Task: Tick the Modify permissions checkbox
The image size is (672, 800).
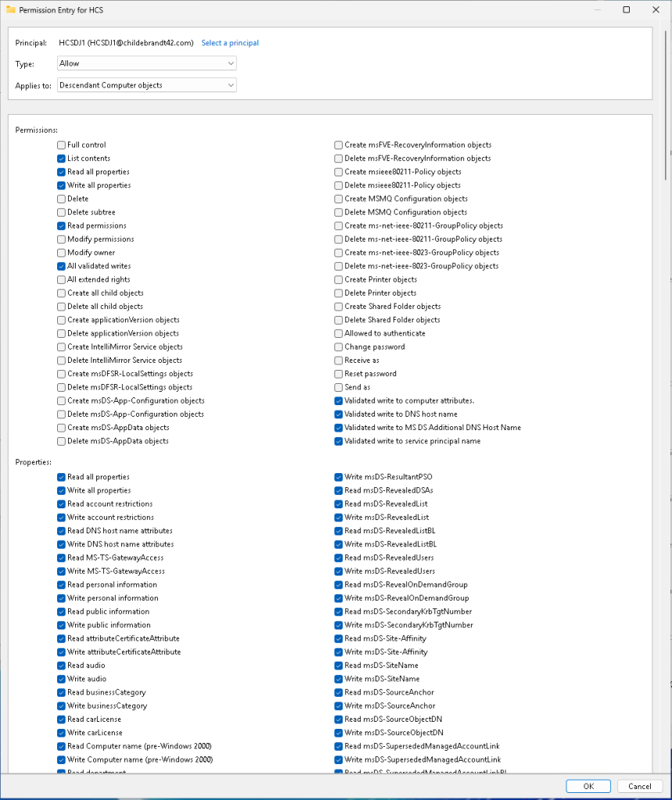Action: point(61,239)
